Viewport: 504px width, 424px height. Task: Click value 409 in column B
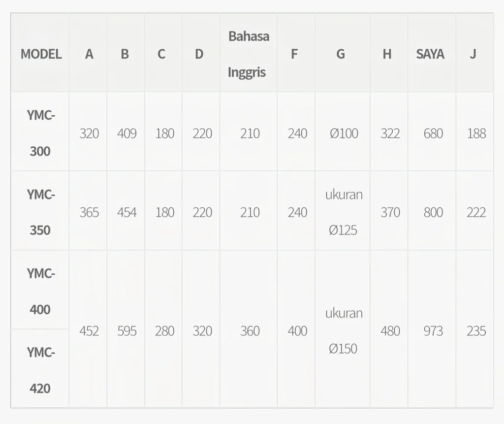126,133
